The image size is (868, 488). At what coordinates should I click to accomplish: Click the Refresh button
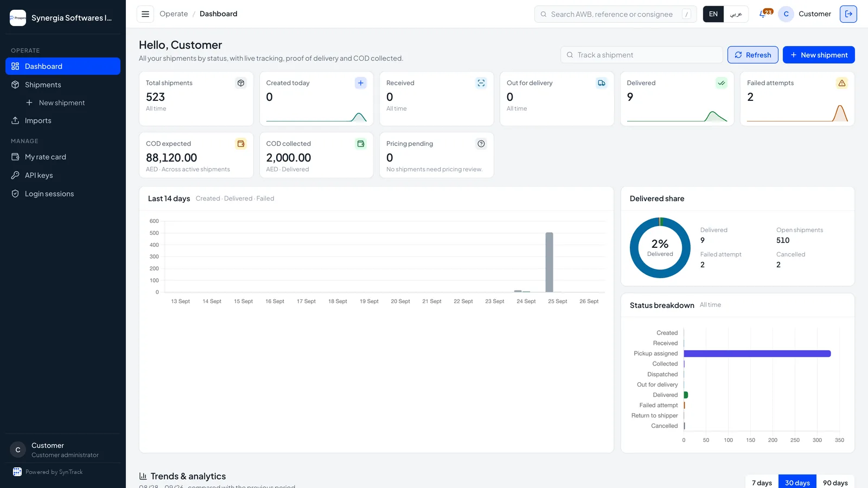(x=753, y=55)
